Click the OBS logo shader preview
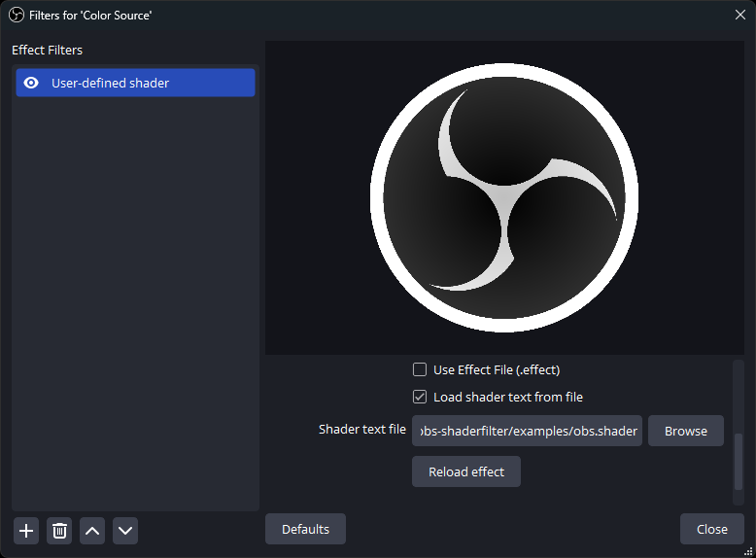The image size is (756, 558). pos(504,197)
